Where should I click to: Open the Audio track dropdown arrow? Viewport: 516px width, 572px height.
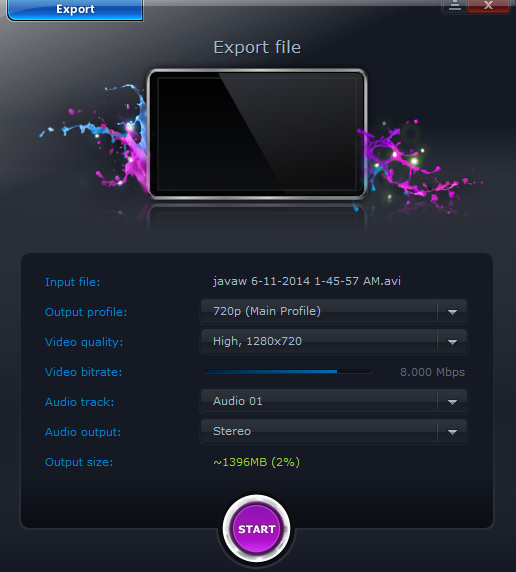coord(452,402)
